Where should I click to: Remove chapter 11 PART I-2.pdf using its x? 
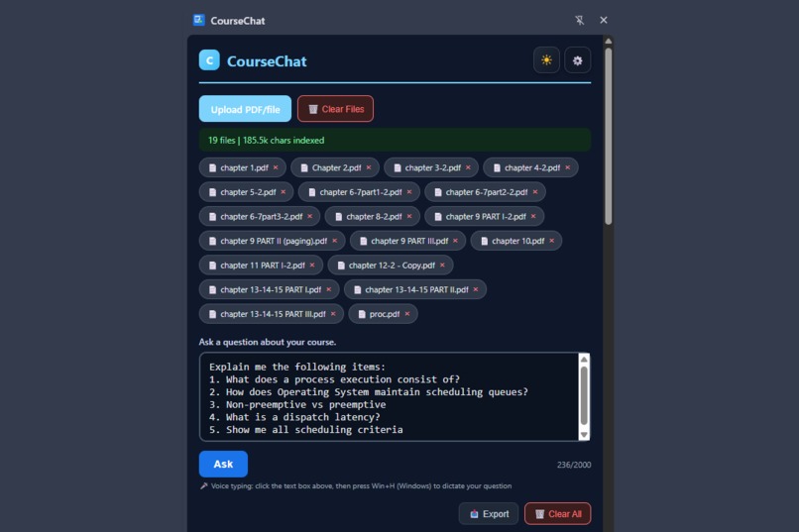(312, 266)
